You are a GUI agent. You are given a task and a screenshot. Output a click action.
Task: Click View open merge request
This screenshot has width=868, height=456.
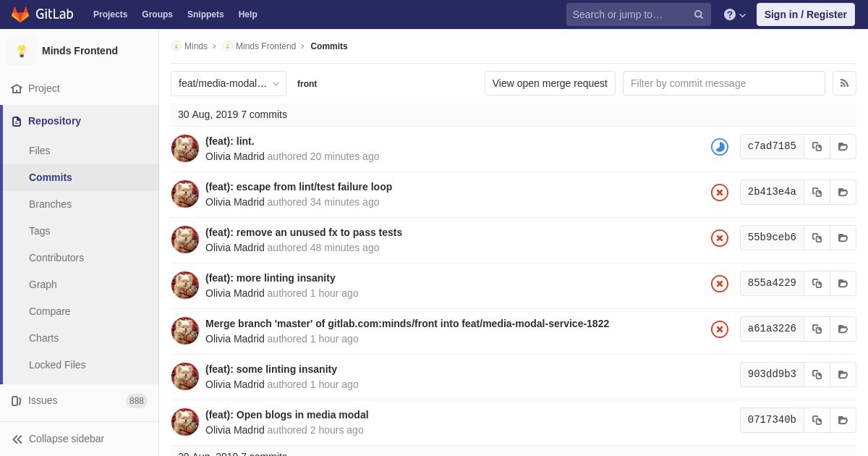point(550,83)
